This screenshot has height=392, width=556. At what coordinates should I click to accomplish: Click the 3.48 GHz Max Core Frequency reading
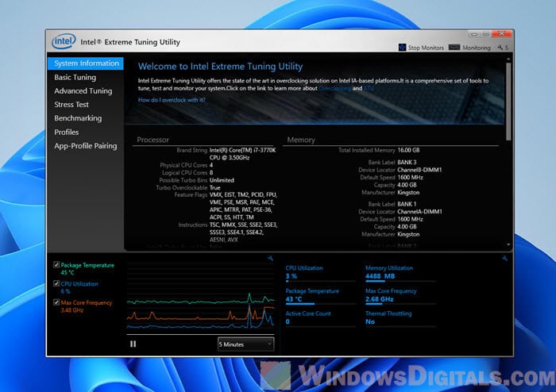coord(72,310)
